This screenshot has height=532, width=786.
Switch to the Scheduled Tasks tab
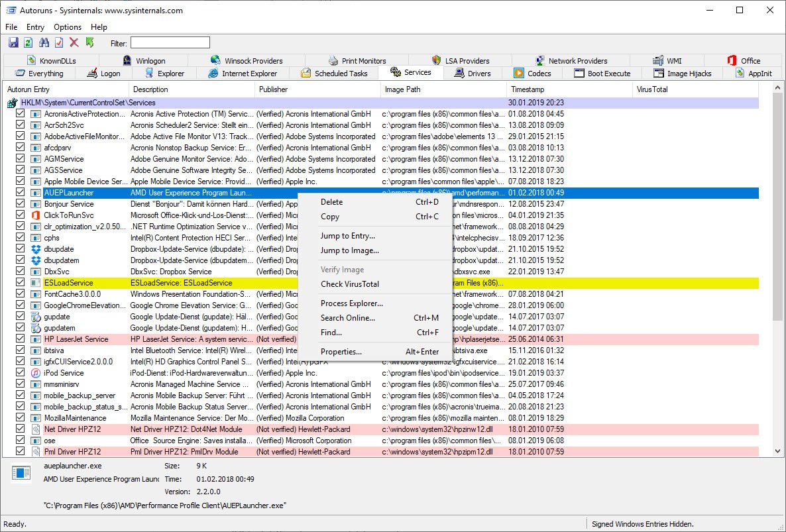tap(334, 74)
